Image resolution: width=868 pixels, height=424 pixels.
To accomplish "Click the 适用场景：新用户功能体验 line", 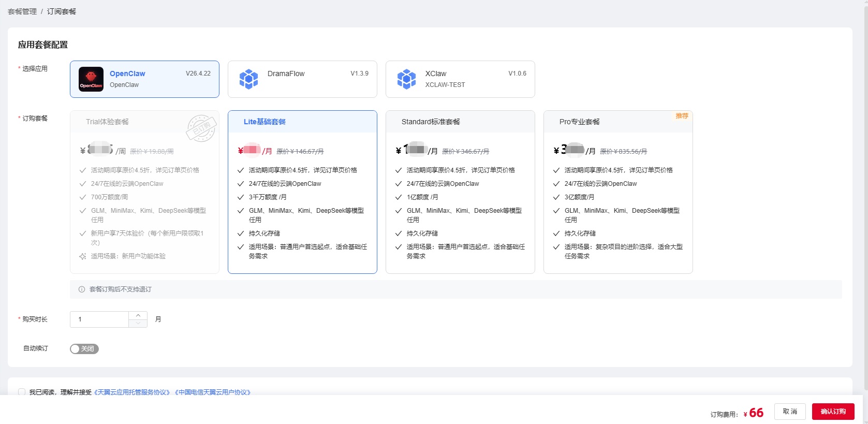I will 128,256.
